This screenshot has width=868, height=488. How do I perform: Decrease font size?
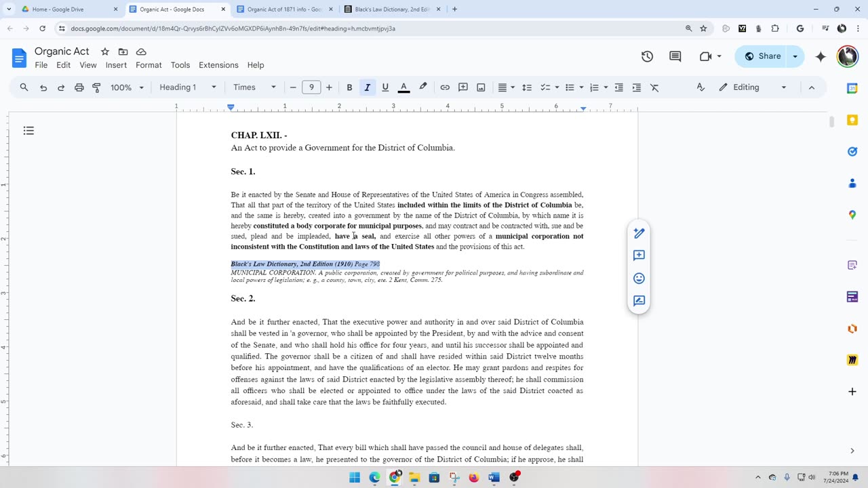pos(293,87)
